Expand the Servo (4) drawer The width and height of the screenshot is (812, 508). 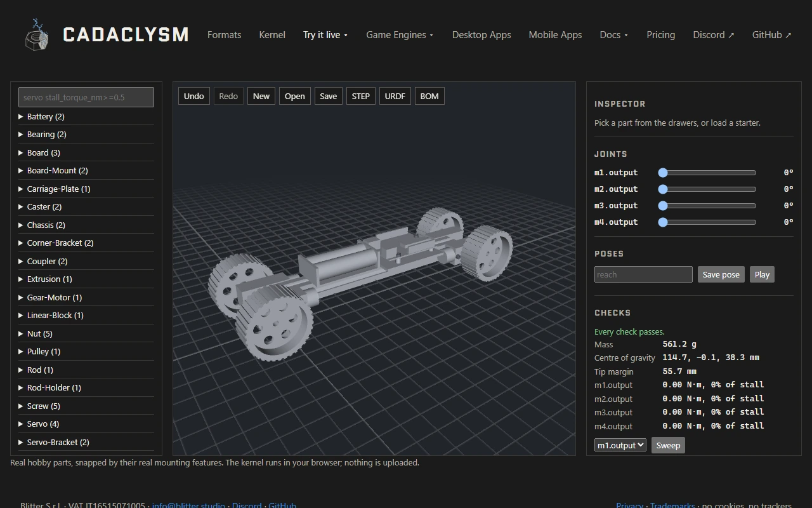tap(86, 424)
